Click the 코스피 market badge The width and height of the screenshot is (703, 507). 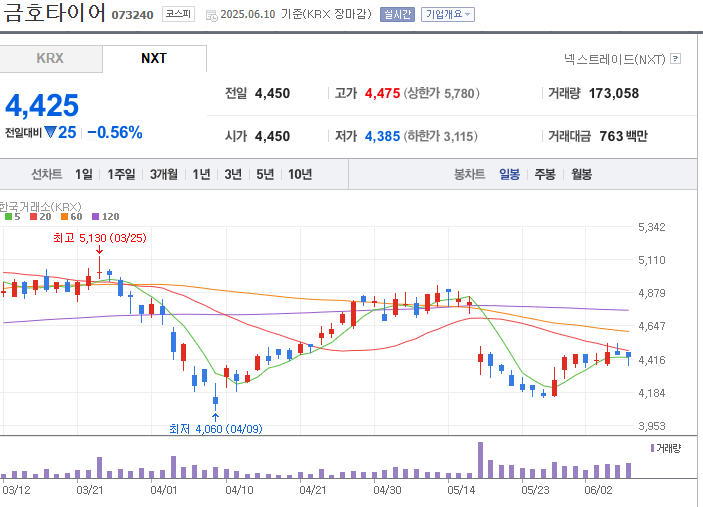(x=178, y=14)
